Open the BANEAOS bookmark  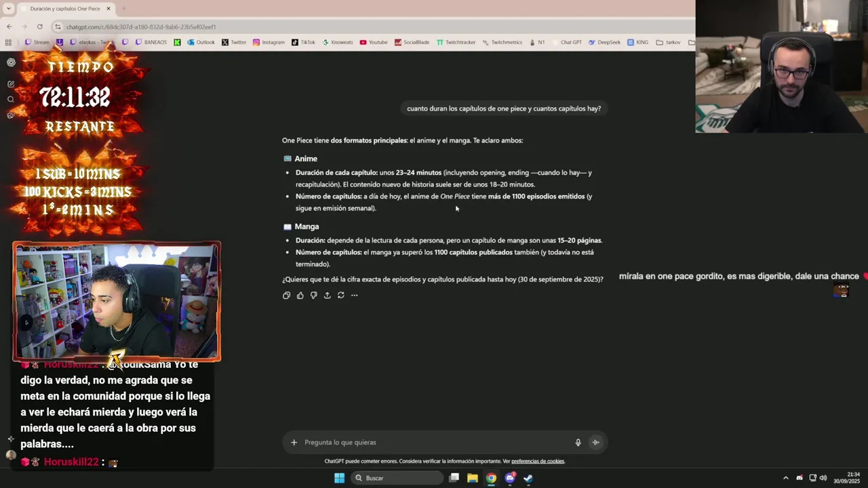[151, 42]
